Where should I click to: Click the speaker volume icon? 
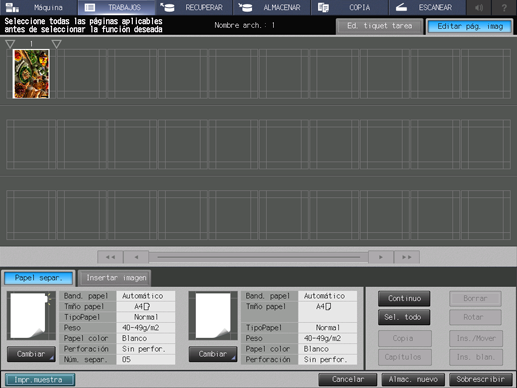(x=479, y=7)
